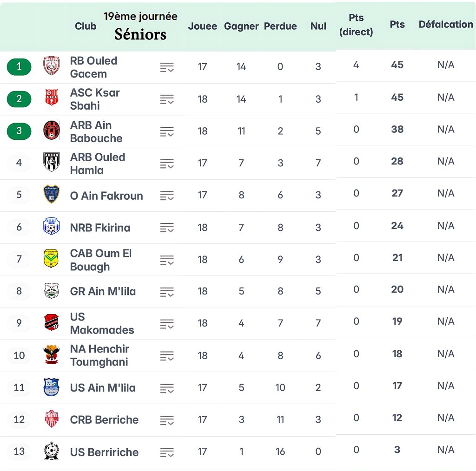Image resolution: width=476 pixels, height=471 pixels.
Task: Click the Gagner column header
Action: tap(241, 26)
